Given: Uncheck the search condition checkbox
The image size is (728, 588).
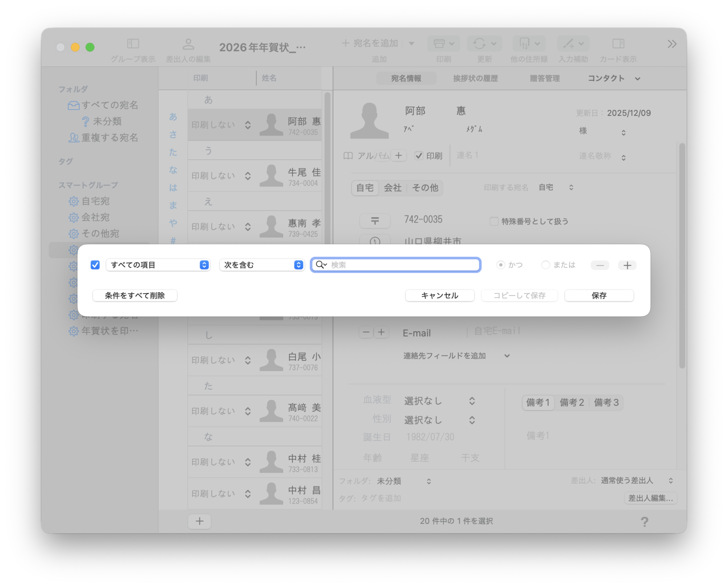Looking at the screenshot, I should [x=95, y=265].
